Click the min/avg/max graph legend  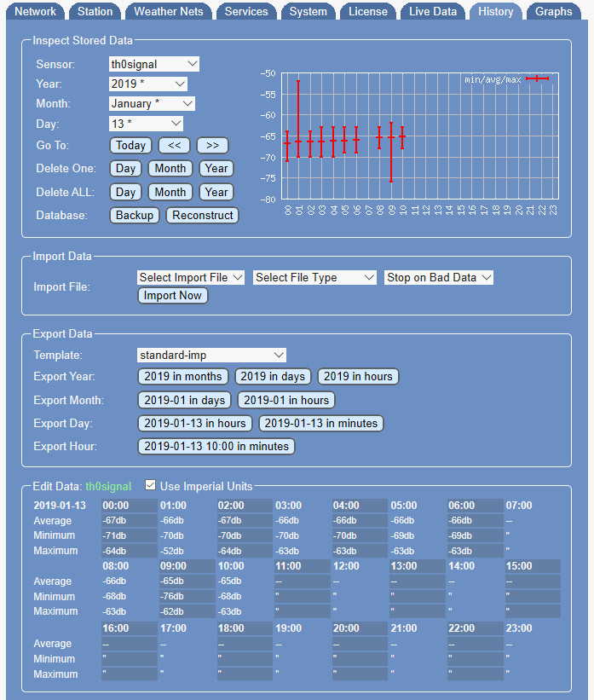pos(506,79)
